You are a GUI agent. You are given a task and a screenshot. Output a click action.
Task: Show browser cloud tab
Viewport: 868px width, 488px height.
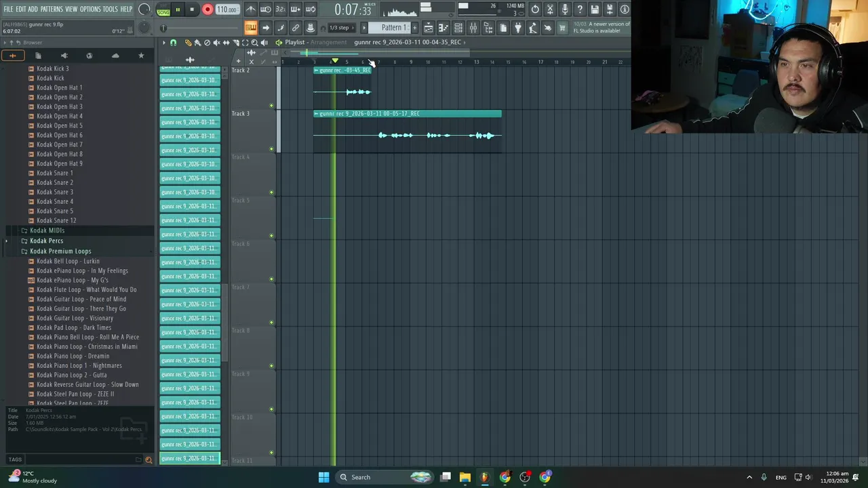[115, 56]
